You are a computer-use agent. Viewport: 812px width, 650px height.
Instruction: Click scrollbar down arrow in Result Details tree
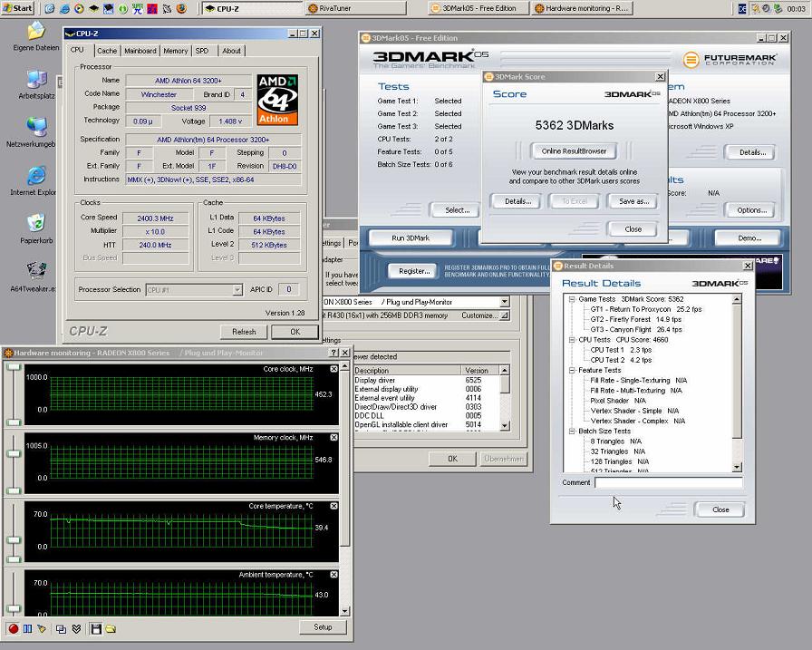click(x=737, y=467)
